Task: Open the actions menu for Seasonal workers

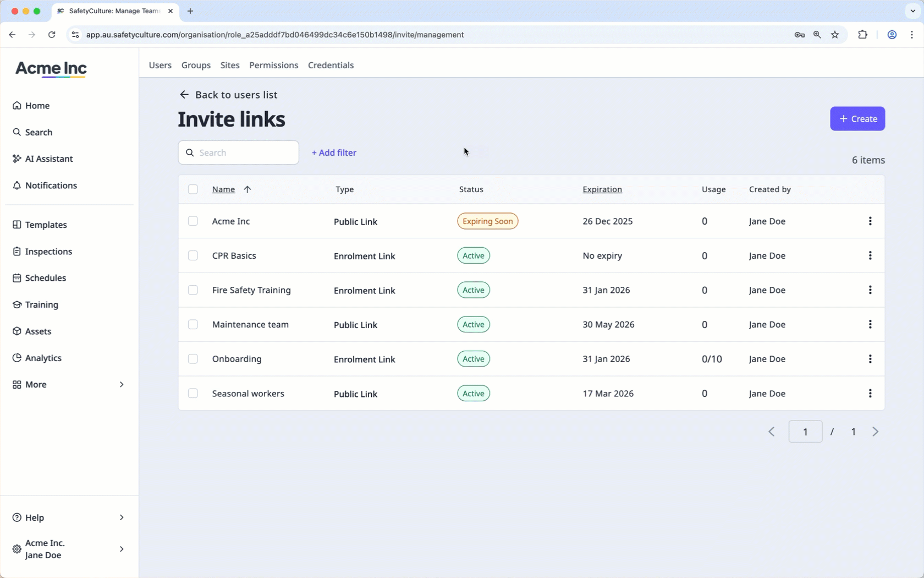Action: click(x=870, y=393)
